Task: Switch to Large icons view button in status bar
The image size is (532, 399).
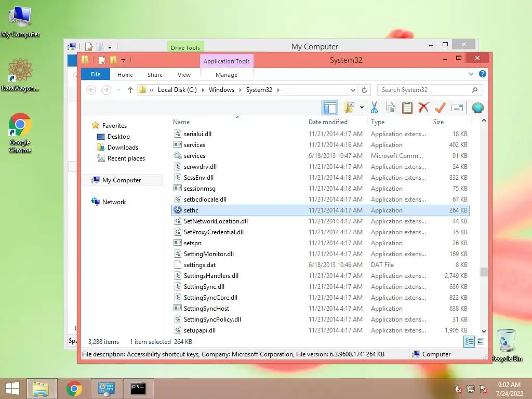Action: (481, 342)
